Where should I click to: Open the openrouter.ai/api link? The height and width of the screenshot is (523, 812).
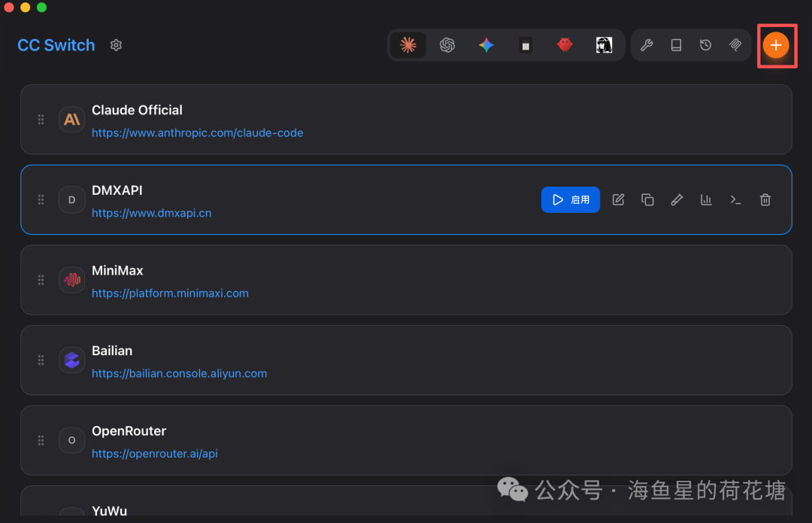(154, 454)
